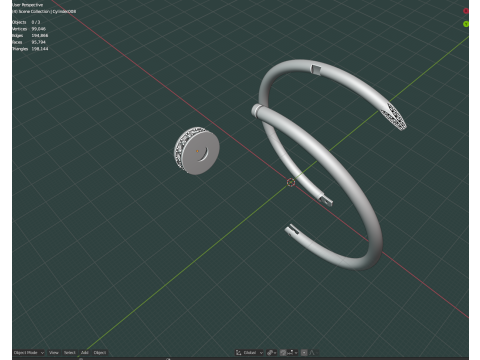This screenshot has height=360, width=480.
Task: Open the Add menu in viewport header
Action: click(x=85, y=352)
